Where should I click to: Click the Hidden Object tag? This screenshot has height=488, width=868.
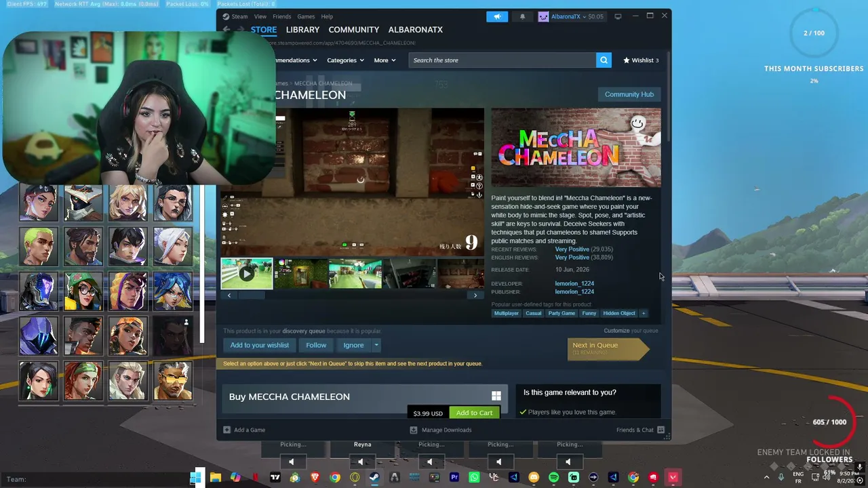619,313
